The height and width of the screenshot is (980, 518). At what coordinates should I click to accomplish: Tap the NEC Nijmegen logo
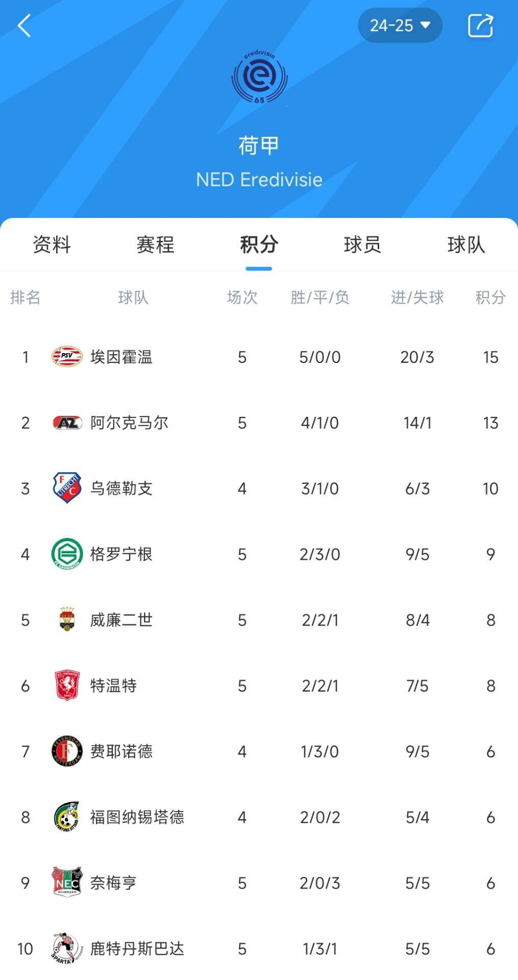pyautogui.click(x=67, y=883)
